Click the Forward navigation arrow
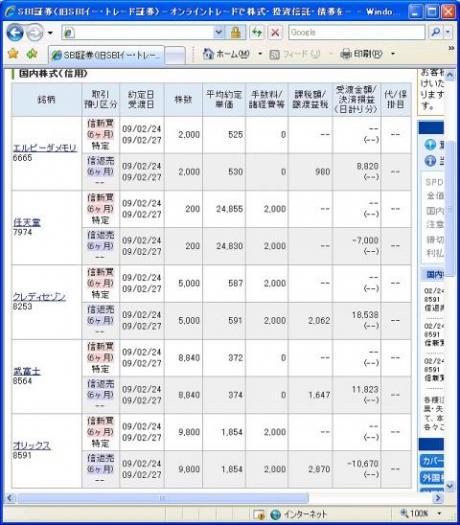The height and width of the screenshot is (525, 460). (35, 33)
